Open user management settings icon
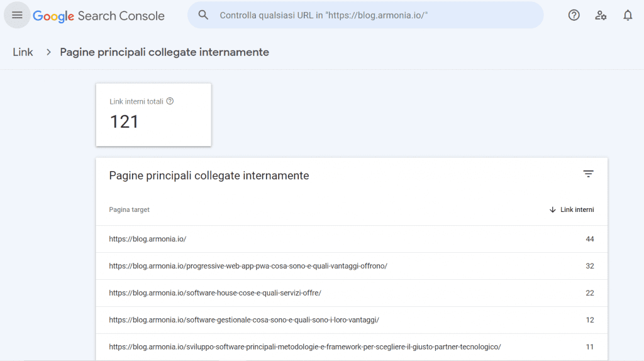The width and height of the screenshot is (644, 361). tap(601, 15)
